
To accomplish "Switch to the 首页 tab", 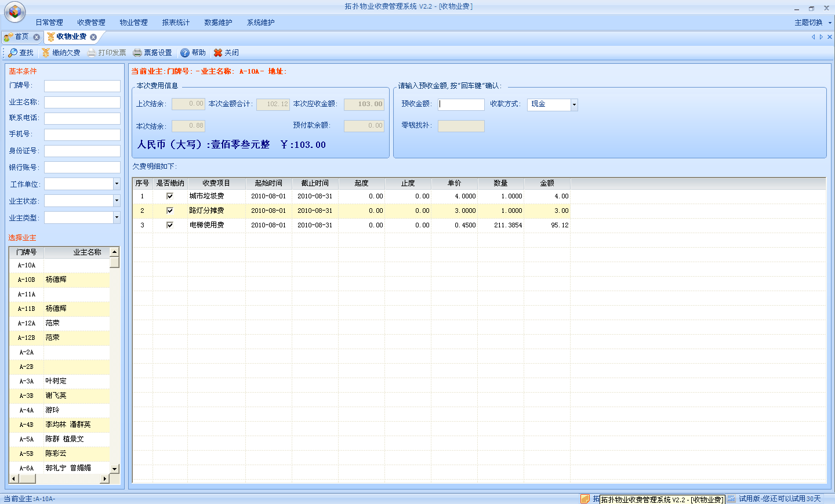I will 21,37.
